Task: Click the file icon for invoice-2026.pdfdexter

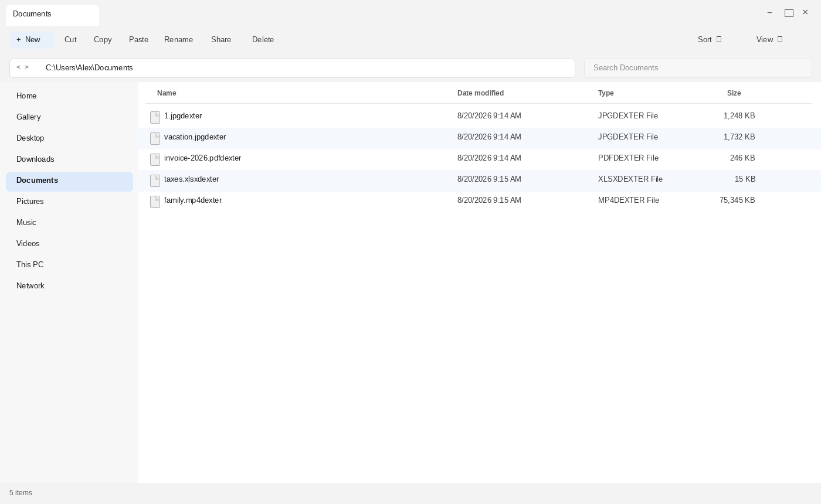Action: [x=155, y=159]
